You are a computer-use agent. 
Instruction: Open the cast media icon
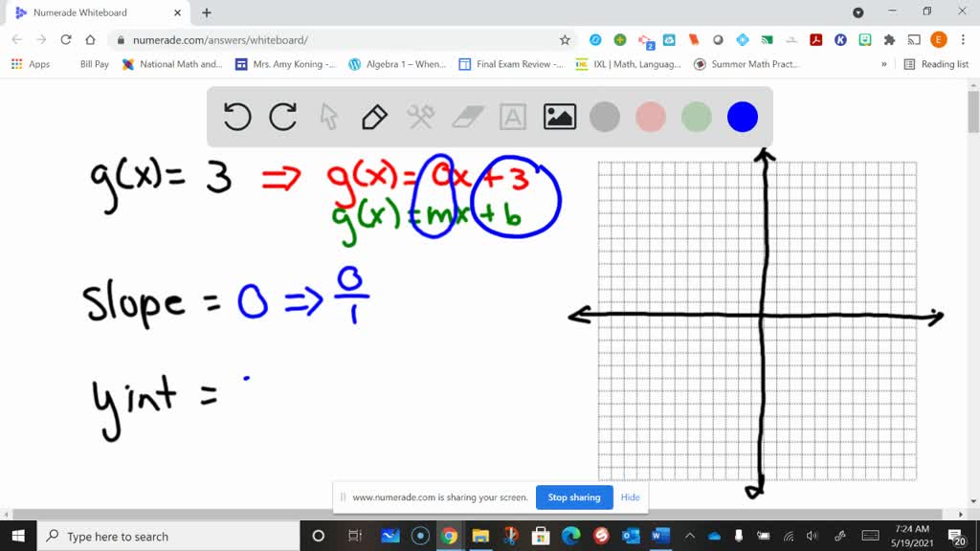coord(914,40)
